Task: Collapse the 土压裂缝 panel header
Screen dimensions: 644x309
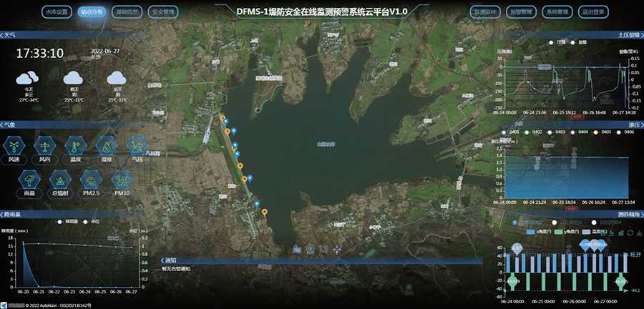Action: (627, 35)
